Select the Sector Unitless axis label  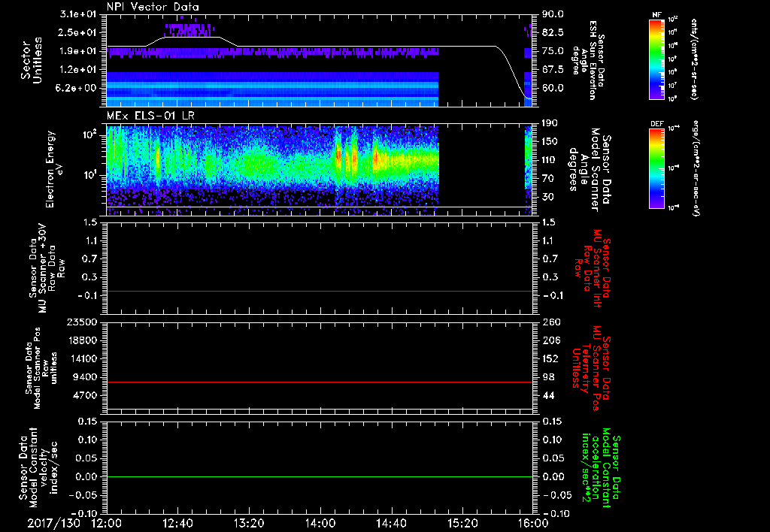click(31, 62)
